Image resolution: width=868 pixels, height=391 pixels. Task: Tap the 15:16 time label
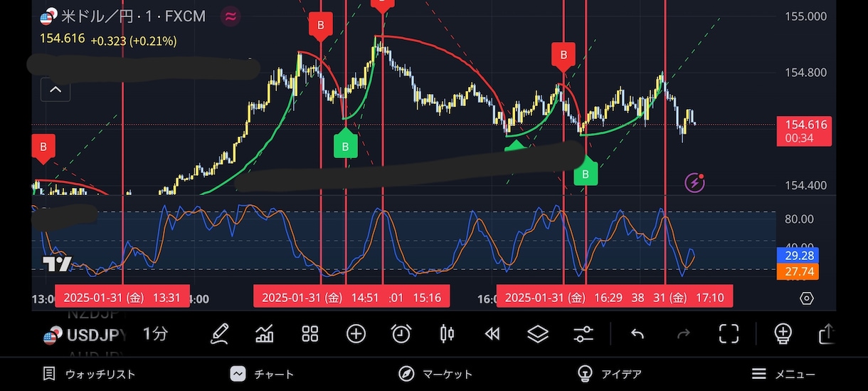point(427,298)
